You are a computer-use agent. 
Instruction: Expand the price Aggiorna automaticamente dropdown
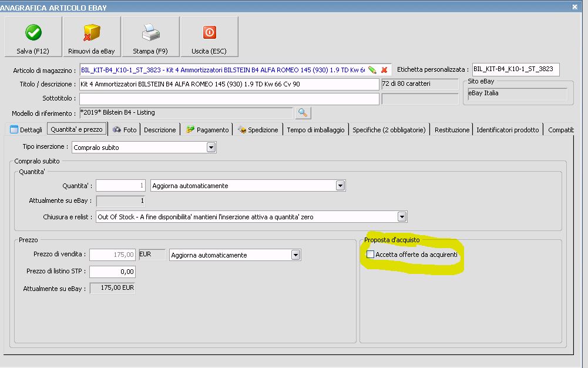pos(295,255)
